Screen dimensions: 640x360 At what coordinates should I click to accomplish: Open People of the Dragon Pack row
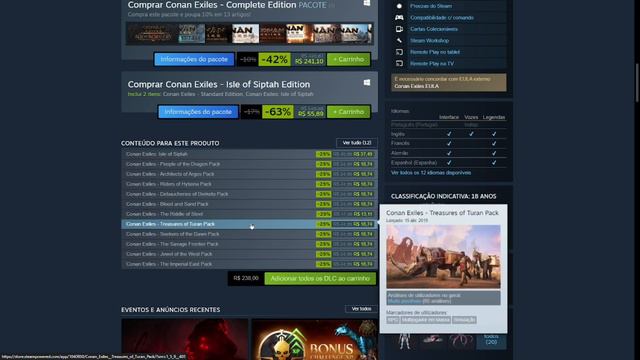(x=249, y=164)
